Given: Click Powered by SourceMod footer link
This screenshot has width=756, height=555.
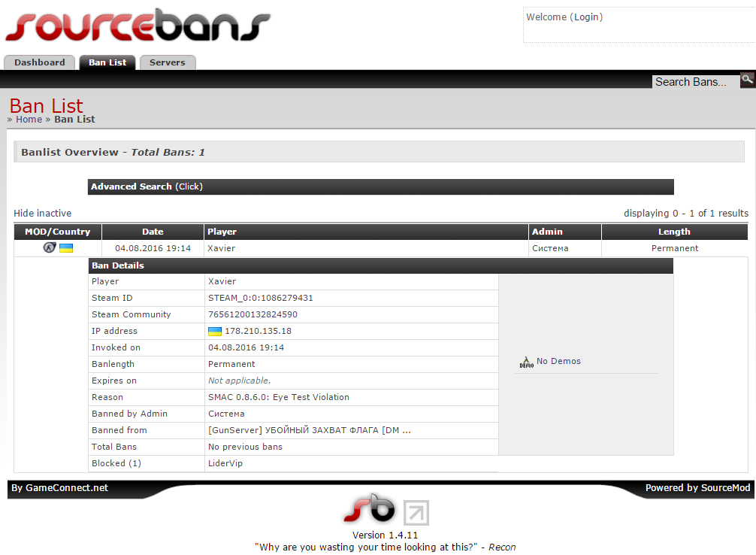Looking at the screenshot, I should pos(697,488).
